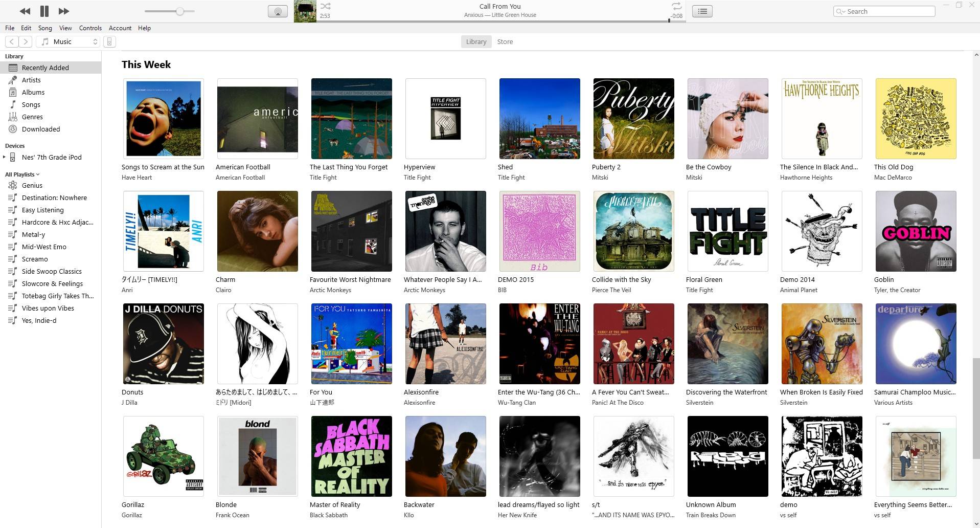This screenshot has height=528, width=980.
Task: Click the Destination: Nowhere playlist icon
Action: point(13,197)
